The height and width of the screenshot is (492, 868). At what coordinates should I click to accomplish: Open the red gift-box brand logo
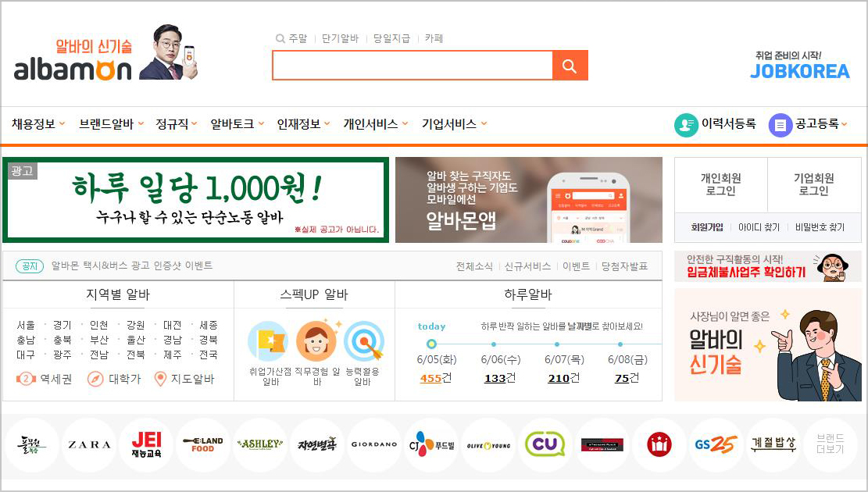(x=659, y=445)
